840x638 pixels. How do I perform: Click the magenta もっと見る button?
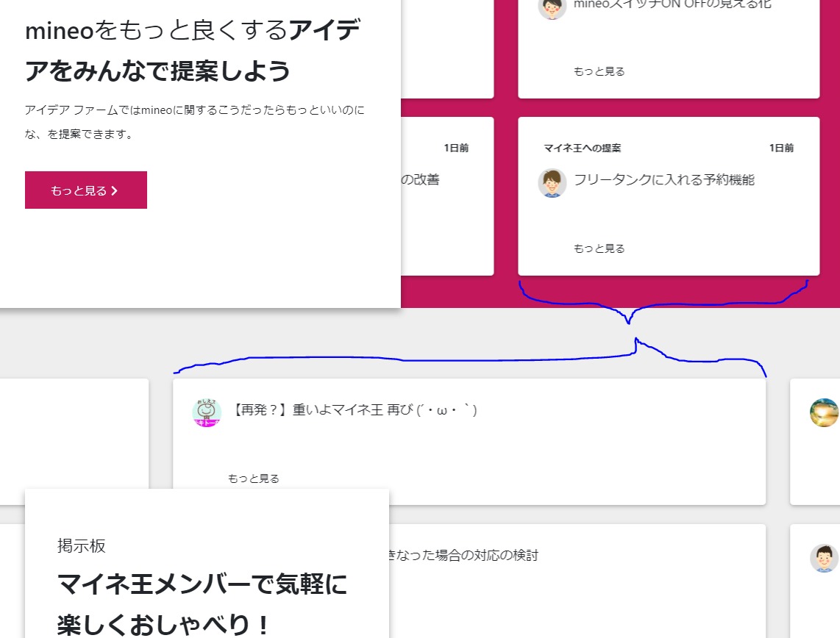(x=85, y=190)
